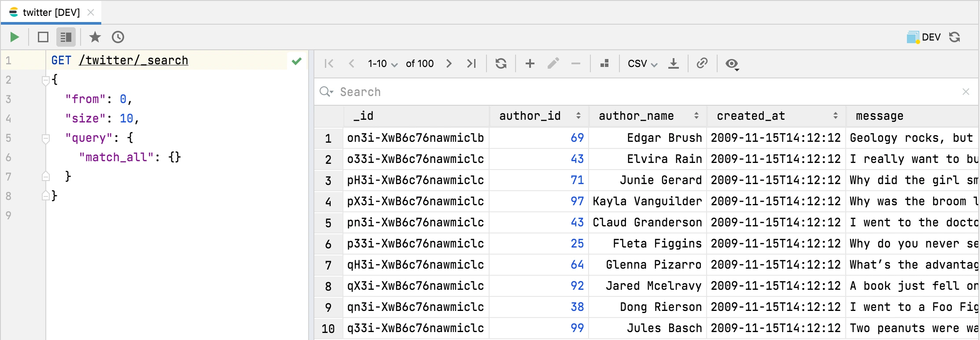Select _id cell qn3i-XwB6c76nawmiclc

[x=416, y=307]
